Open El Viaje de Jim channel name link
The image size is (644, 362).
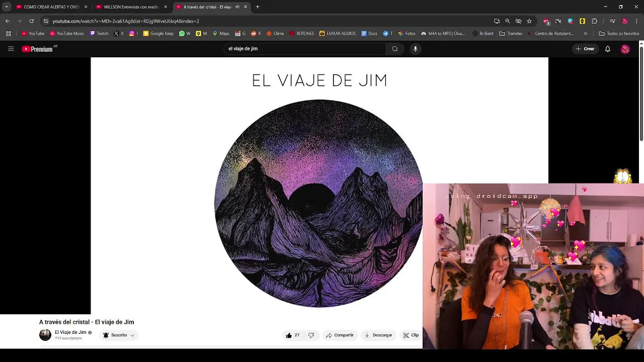tap(70, 332)
